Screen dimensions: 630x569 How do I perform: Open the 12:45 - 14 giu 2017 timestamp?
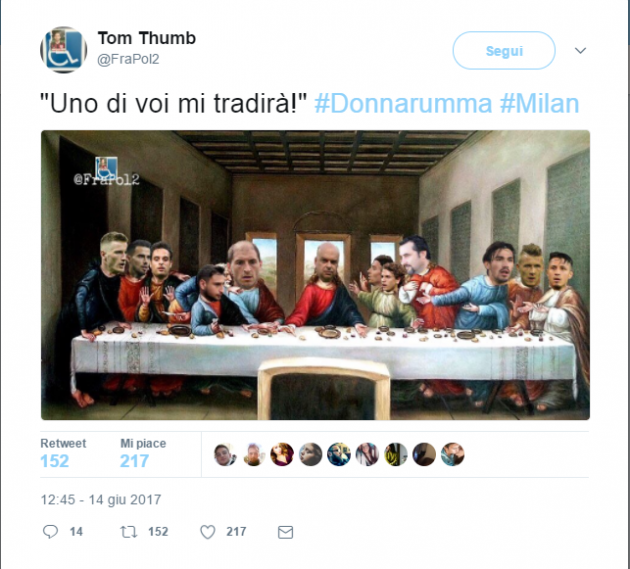click(x=101, y=499)
